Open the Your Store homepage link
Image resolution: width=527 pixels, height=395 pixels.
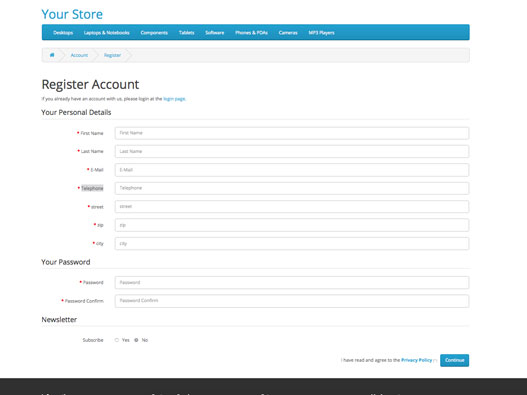72,14
